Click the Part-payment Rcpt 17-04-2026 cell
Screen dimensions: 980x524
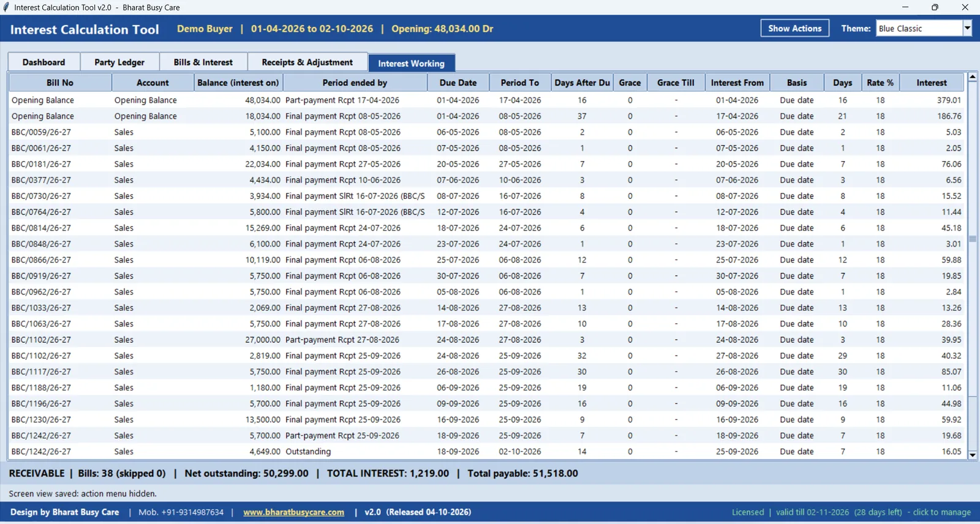pos(342,100)
